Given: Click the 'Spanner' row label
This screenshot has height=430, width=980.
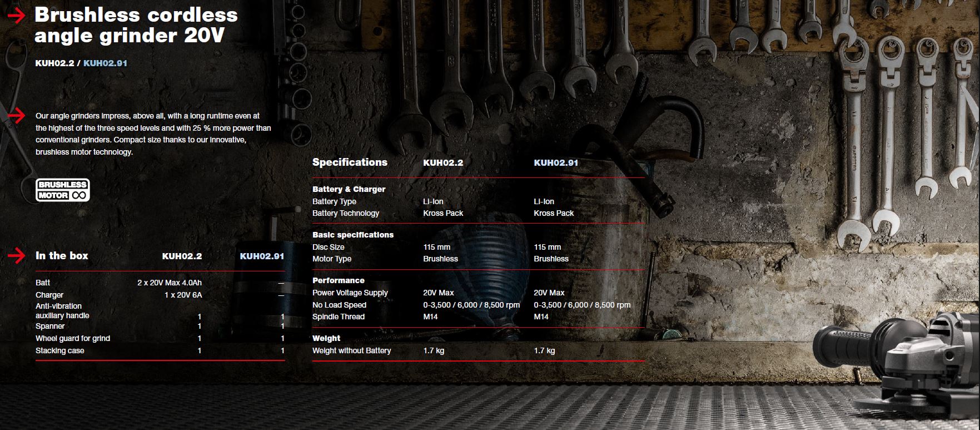Looking at the screenshot, I should pyautogui.click(x=50, y=326).
